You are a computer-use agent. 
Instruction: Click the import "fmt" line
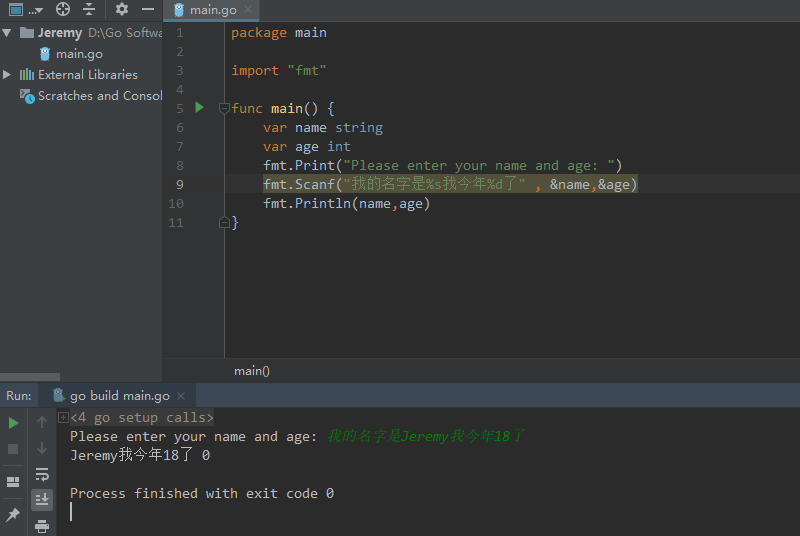[x=279, y=70]
